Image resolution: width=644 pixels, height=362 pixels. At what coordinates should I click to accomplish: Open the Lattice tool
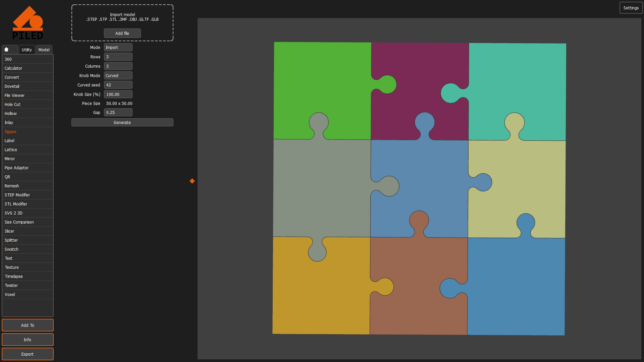[x=28, y=150]
